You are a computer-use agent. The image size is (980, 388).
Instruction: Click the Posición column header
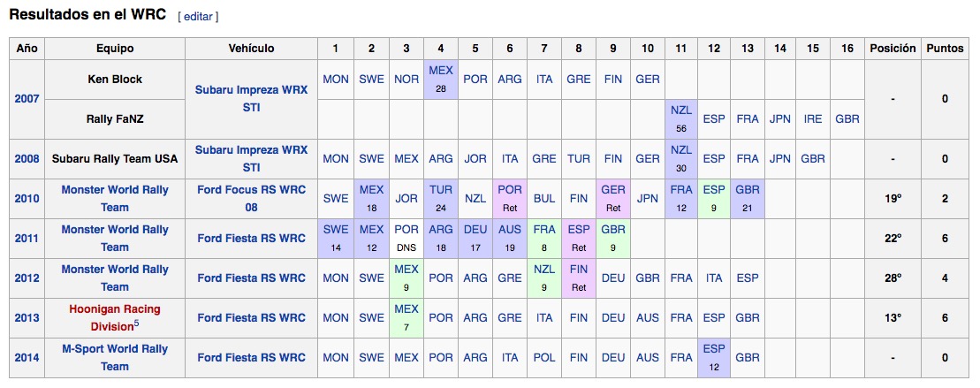[893, 49]
